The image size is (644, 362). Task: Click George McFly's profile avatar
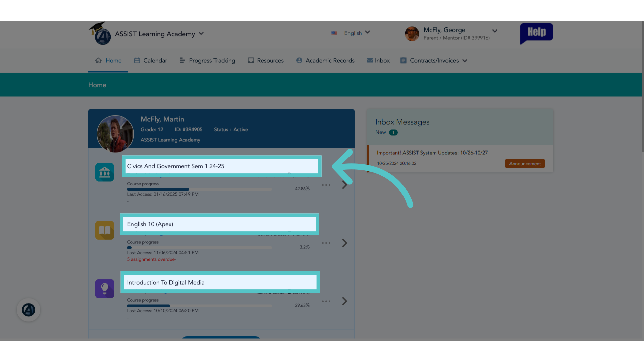point(412,34)
